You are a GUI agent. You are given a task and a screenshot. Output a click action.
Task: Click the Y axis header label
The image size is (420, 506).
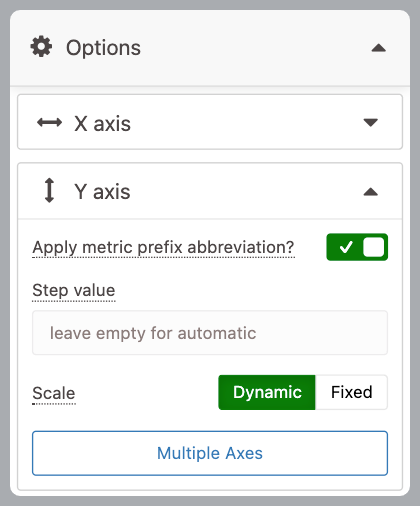pyautogui.click(x=102, y=192)
